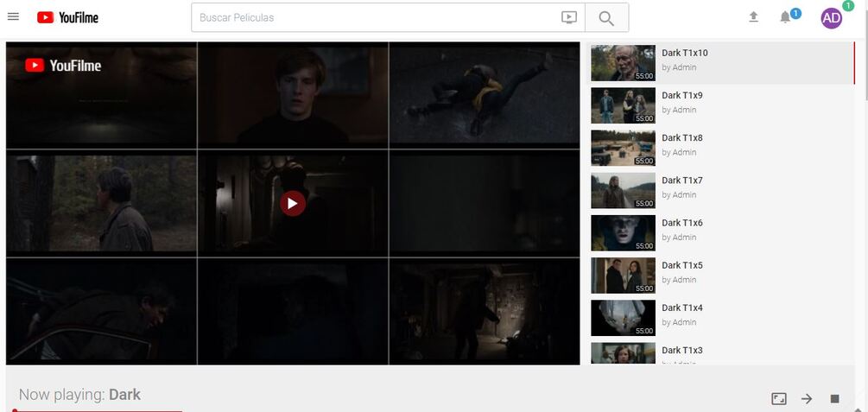Select the Dark T1x6 title
868x412 pixels.
click(x=682, y=223)
